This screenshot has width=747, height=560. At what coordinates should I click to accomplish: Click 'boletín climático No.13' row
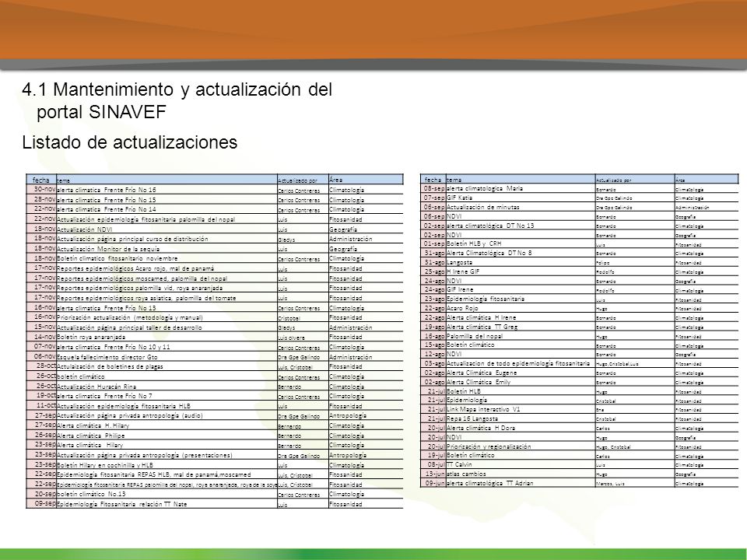coord(215,495)
